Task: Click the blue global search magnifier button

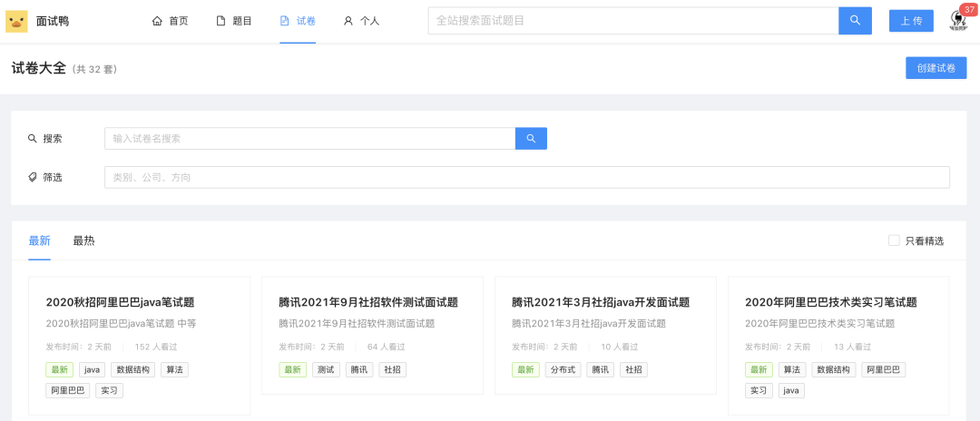Action: [855, 21]
